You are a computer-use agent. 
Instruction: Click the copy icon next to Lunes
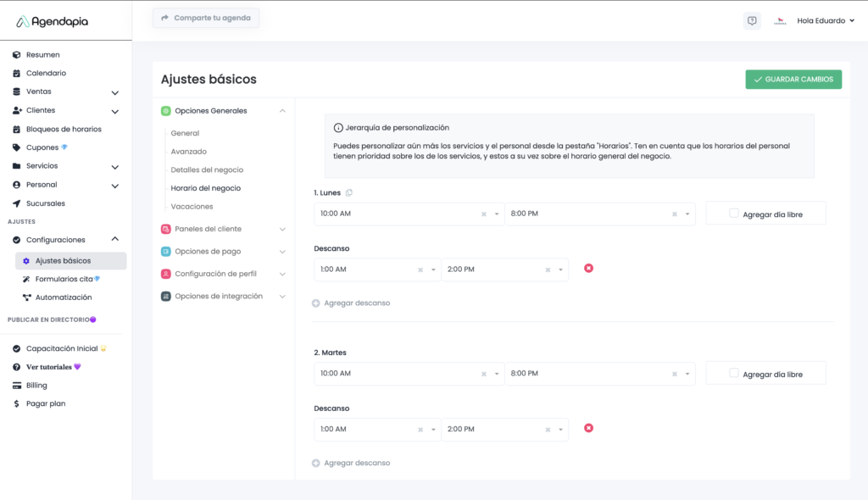pyautogui.click(x=349, y=193)
